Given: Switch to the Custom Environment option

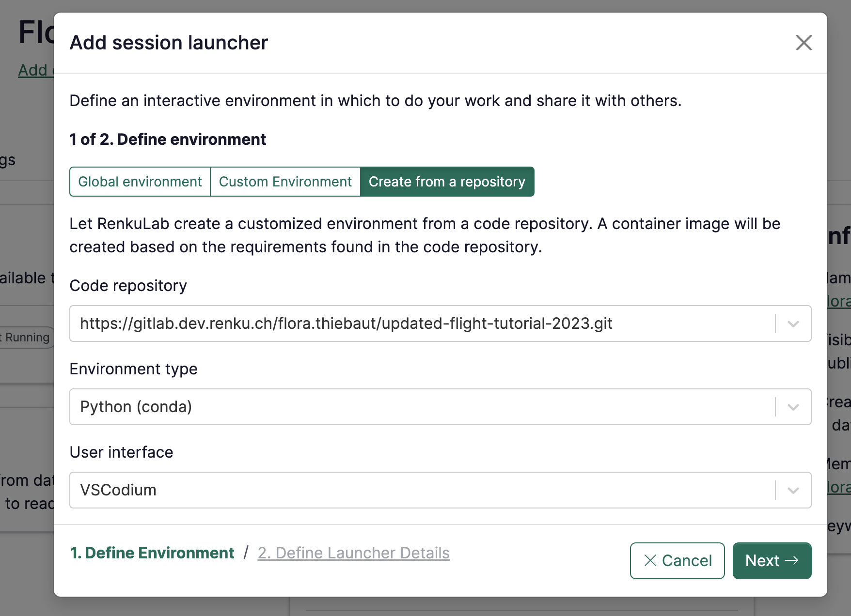Looking at the screenshot, I should click(x=285, y=182).
